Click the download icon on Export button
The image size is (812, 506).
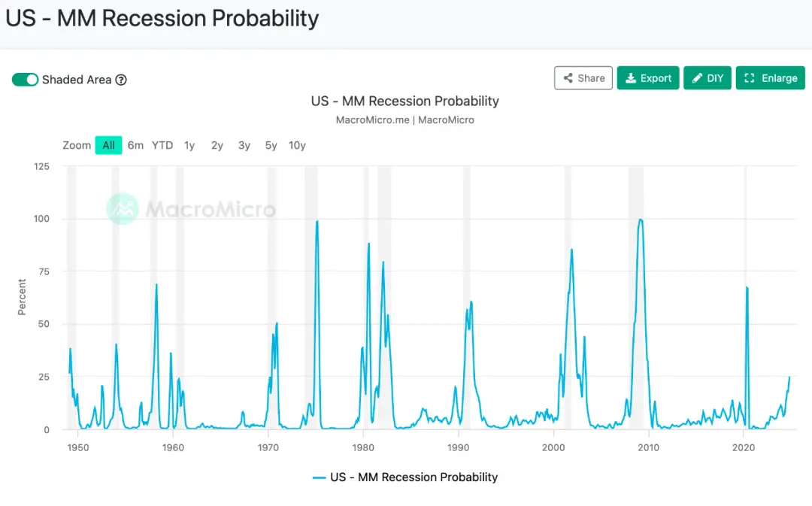(x=630, y=77)
